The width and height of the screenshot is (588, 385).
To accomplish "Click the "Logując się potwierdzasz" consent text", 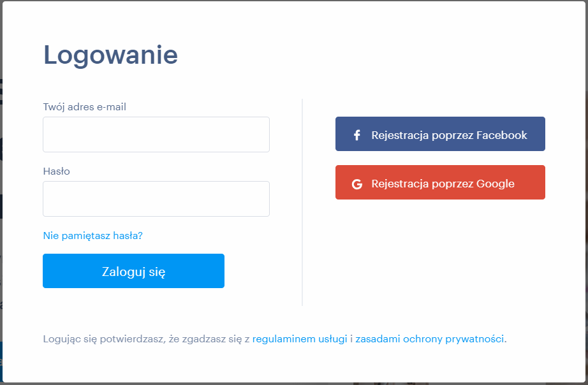I will tap(104, 339).
